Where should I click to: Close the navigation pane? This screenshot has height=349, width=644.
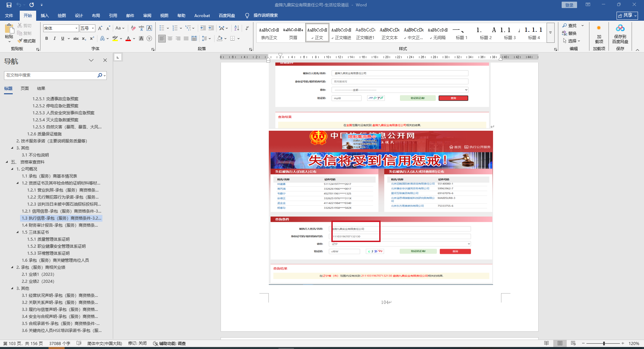click(x=105, y=60)
